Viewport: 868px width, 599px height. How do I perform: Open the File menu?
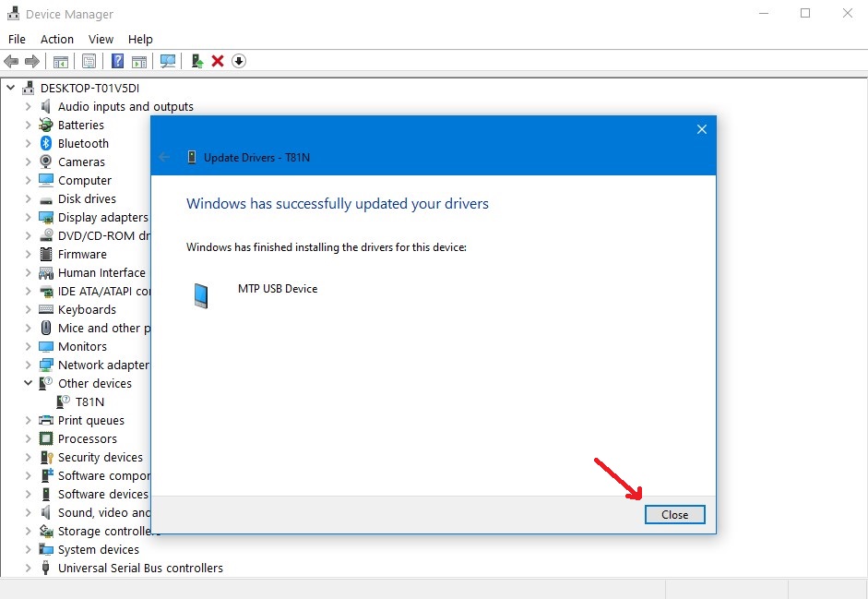click(x=17, y=40)
